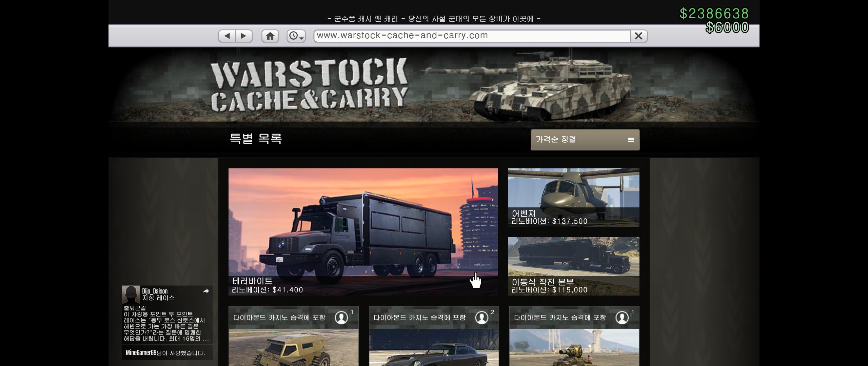This screenshot has height=366, width=868.
Task: Click the 리노베이션: $115,000 price text
Action: point(549,290)
